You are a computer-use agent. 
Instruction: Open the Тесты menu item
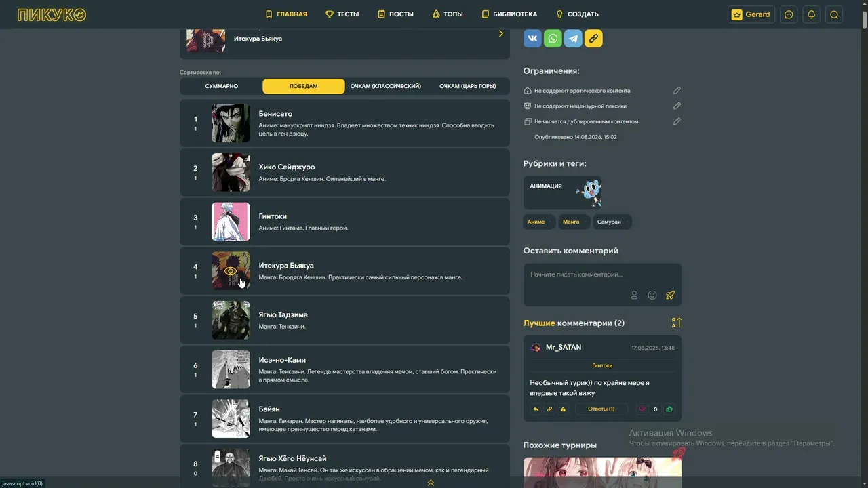pyautogui.click(x=342, y=14)
